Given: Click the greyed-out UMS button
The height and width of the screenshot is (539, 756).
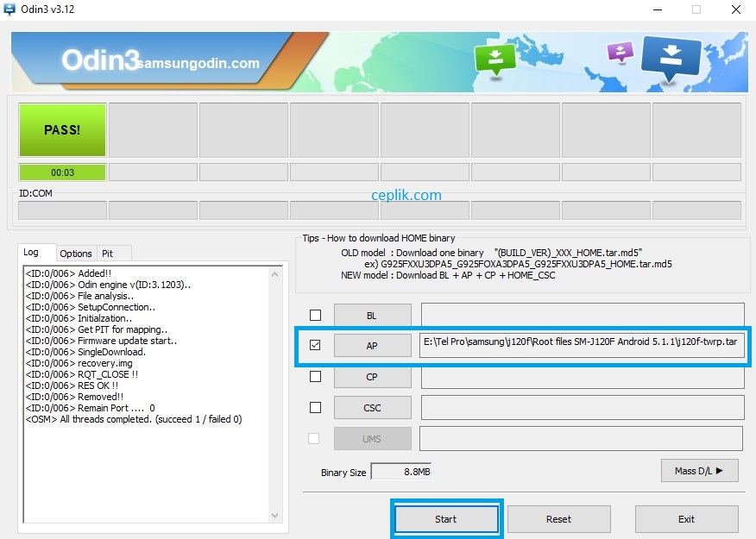Looking at the screenshot, I should pos(372,439).
